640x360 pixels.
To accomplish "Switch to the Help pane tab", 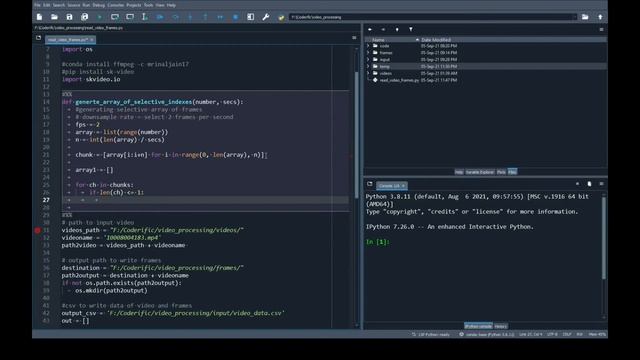I will coord(459,172).
